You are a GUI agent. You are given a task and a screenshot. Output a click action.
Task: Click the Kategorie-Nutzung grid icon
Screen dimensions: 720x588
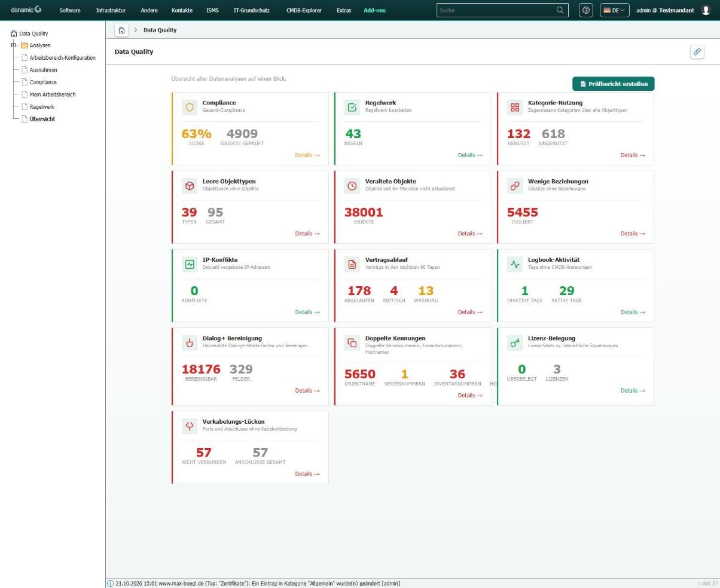tap(515, 107)
